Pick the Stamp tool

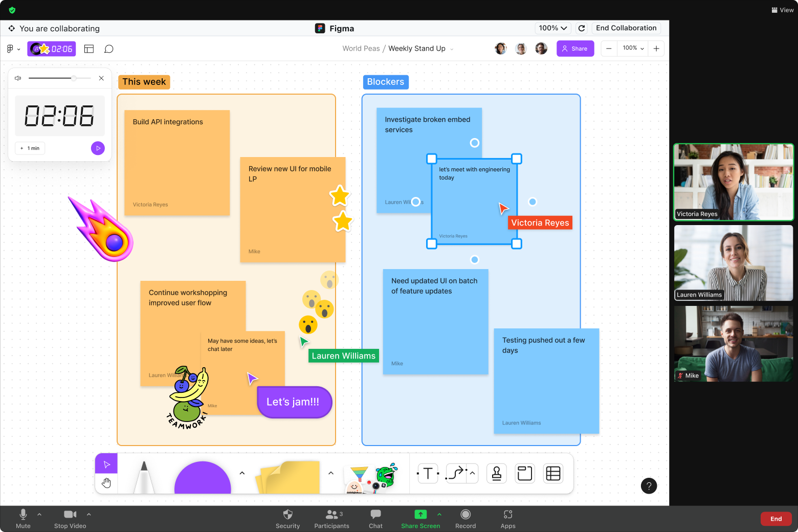496,473
